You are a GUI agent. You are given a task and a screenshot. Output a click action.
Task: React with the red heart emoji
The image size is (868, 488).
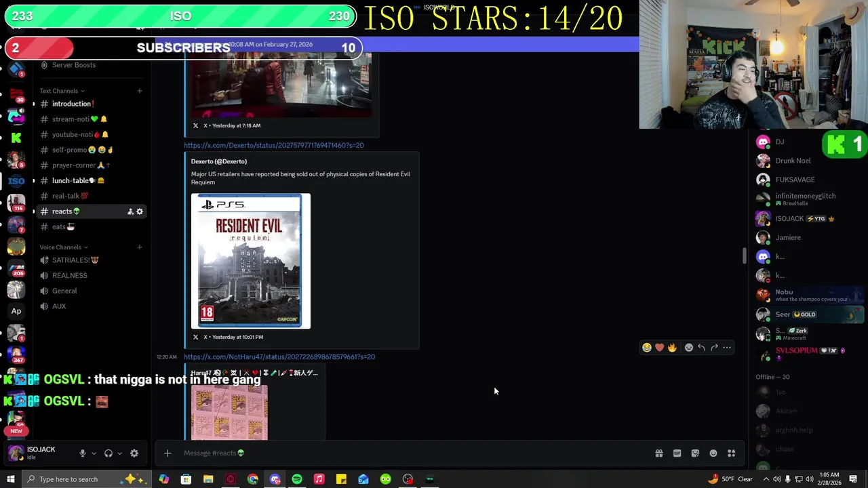pyautogui.click(x=660, y=348)
